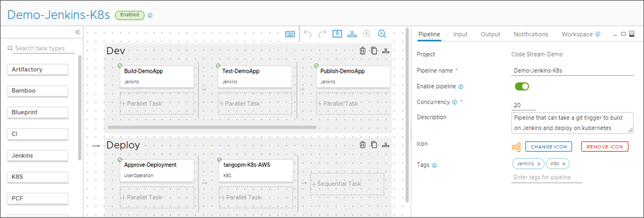The image size is (644, 218).
Task: Click the redo arrow in canvas toolbar
Action: pyautogui.click(x=322, y=34)
